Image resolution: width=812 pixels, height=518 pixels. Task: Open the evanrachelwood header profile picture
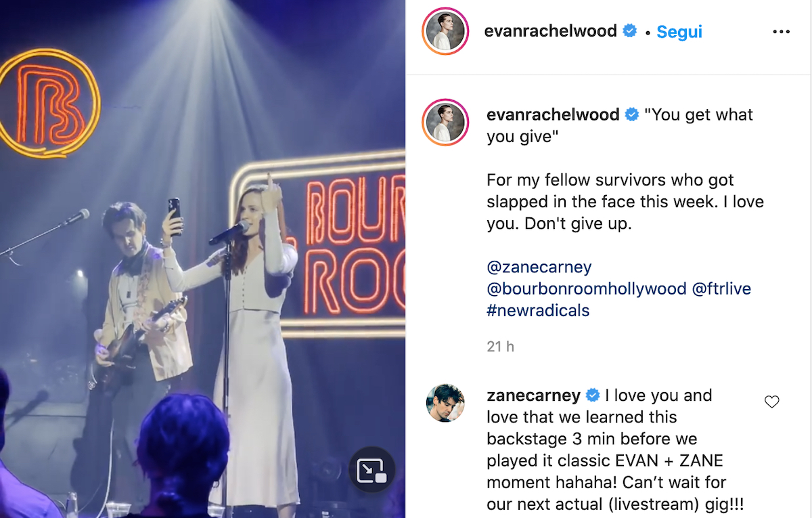click(445, 32)
